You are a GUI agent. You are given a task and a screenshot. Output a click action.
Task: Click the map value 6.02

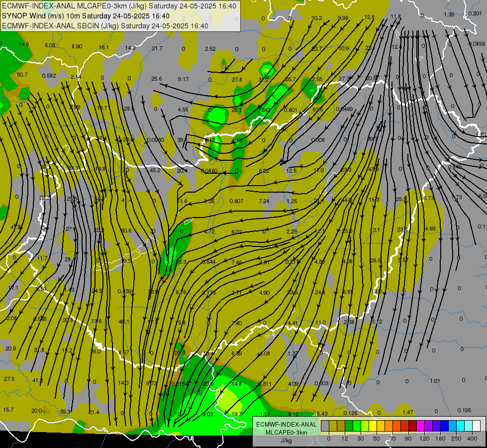[x=237, y=232]
